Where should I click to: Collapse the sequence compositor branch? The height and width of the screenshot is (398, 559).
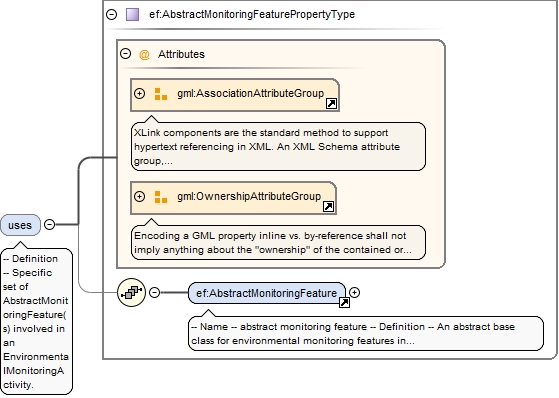(154, 292)
